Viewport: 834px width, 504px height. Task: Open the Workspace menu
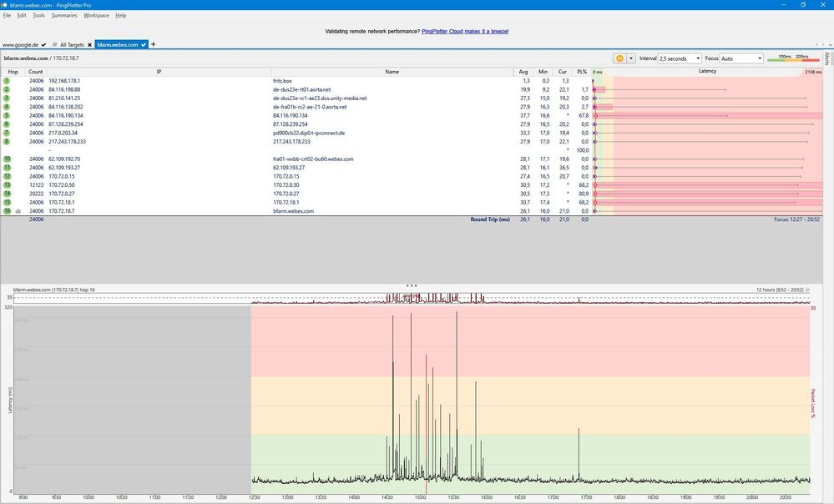click(x=96, y=15)
